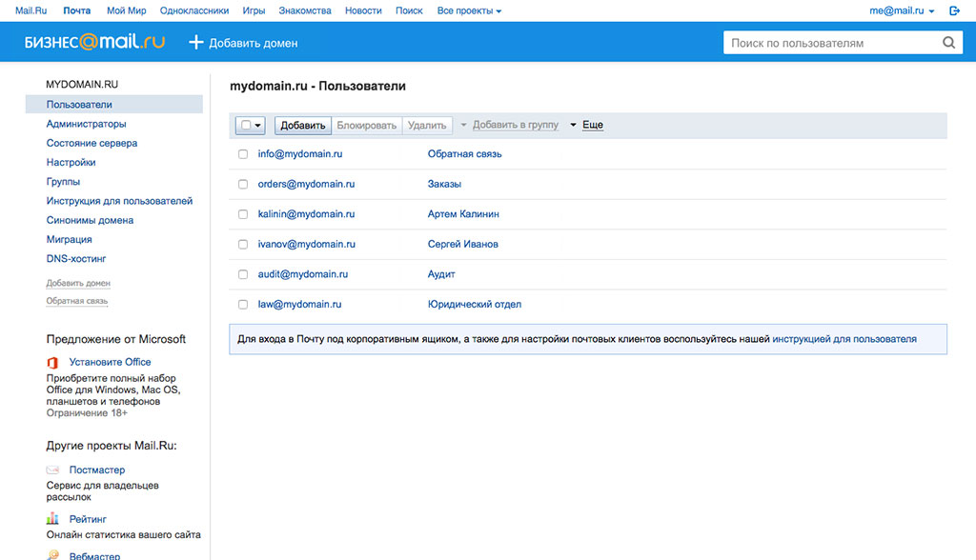Expand the Все проекты menu
The height and width of the screenshot is (560, 976).
[469, 10]
